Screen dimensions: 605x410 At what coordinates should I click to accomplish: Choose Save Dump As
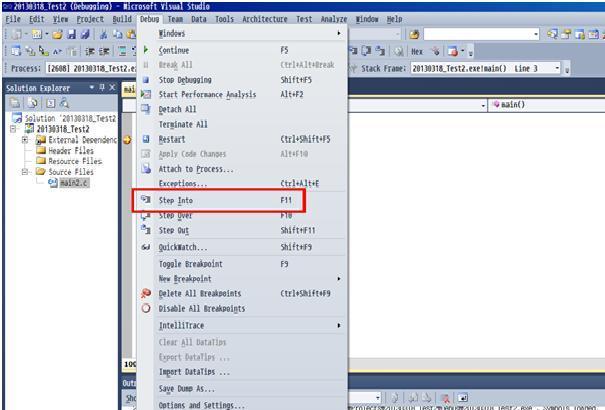243,389
